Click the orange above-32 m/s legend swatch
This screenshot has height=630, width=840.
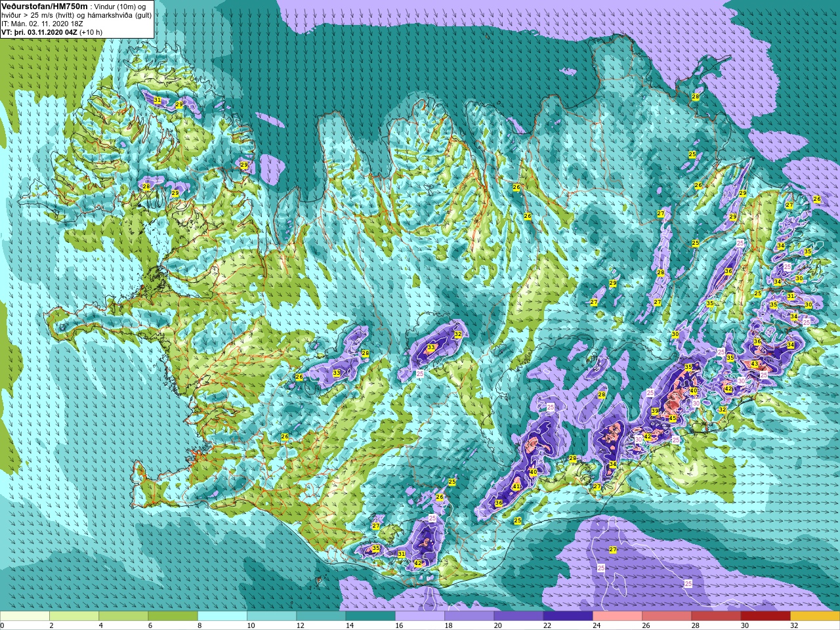(815, 616)
